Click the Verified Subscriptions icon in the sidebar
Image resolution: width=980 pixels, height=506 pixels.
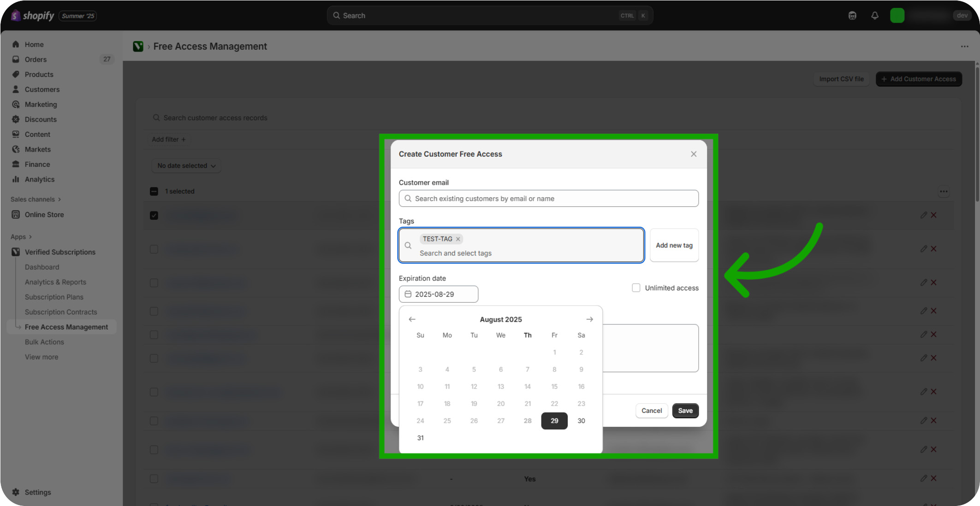tap(16, 252)
